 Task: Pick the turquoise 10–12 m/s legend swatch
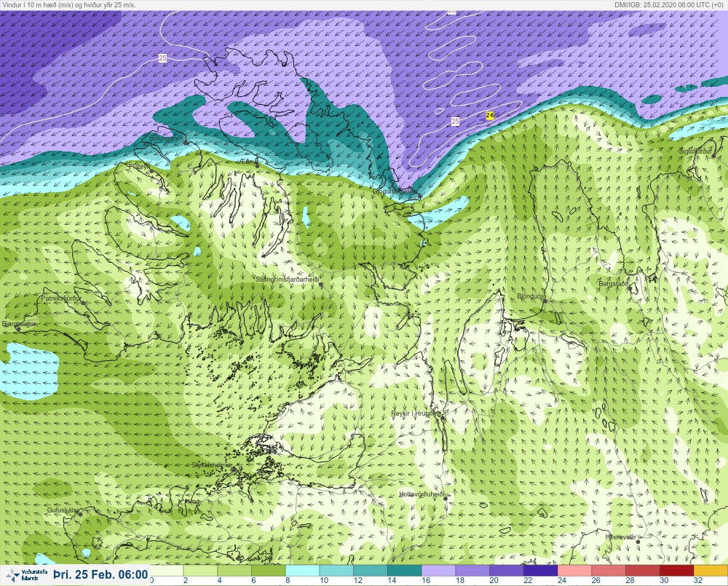click(336, 570)
